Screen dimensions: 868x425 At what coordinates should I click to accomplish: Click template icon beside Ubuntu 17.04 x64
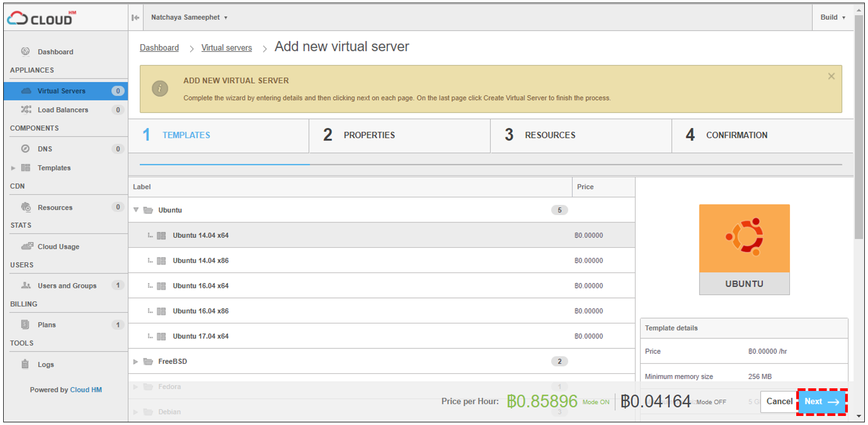coord(162,337)
